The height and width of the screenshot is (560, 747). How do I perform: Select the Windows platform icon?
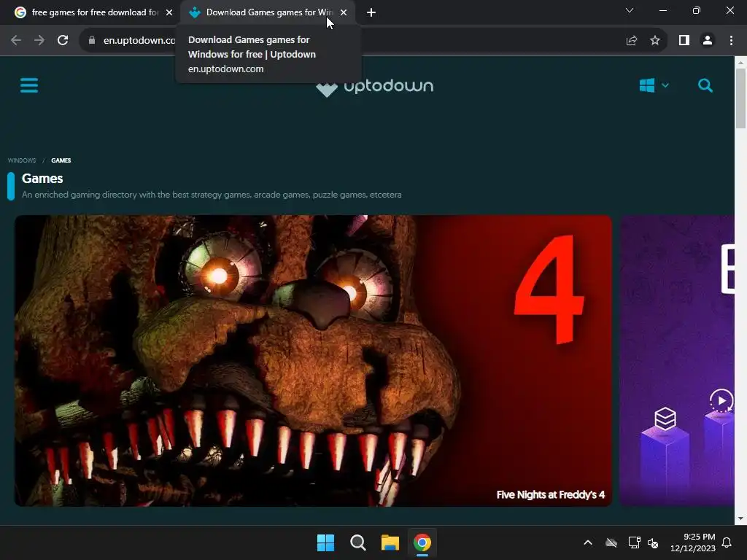coord(646,86)
